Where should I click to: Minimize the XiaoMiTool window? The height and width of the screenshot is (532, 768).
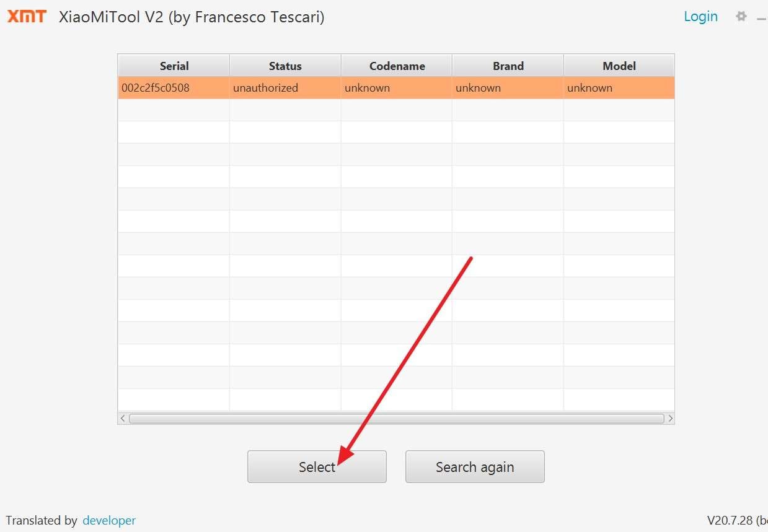pos(762,19)
